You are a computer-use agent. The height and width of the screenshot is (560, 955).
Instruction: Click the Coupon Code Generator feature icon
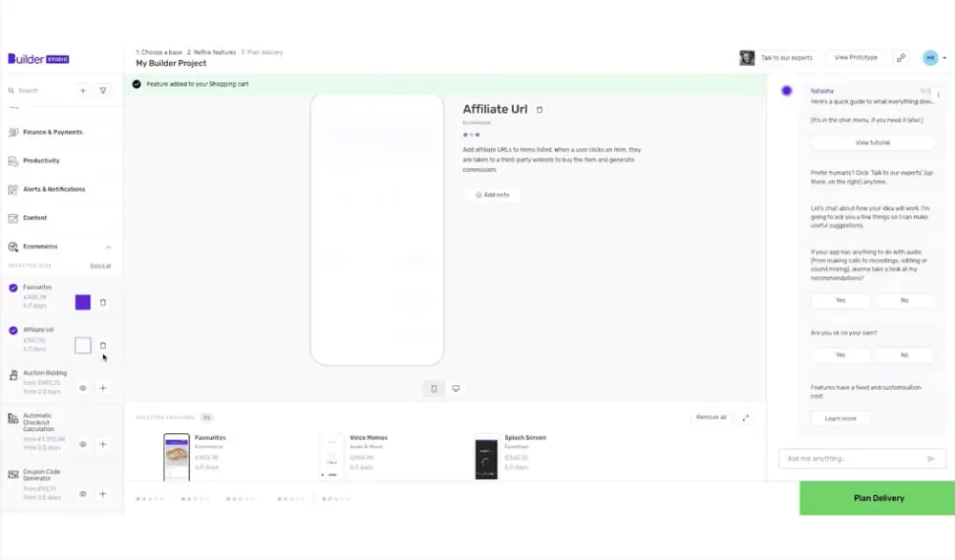(13, 475)
